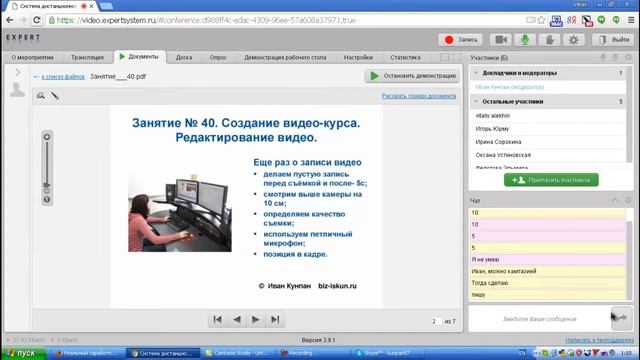Select participant vitaliy alekhin

492,116
